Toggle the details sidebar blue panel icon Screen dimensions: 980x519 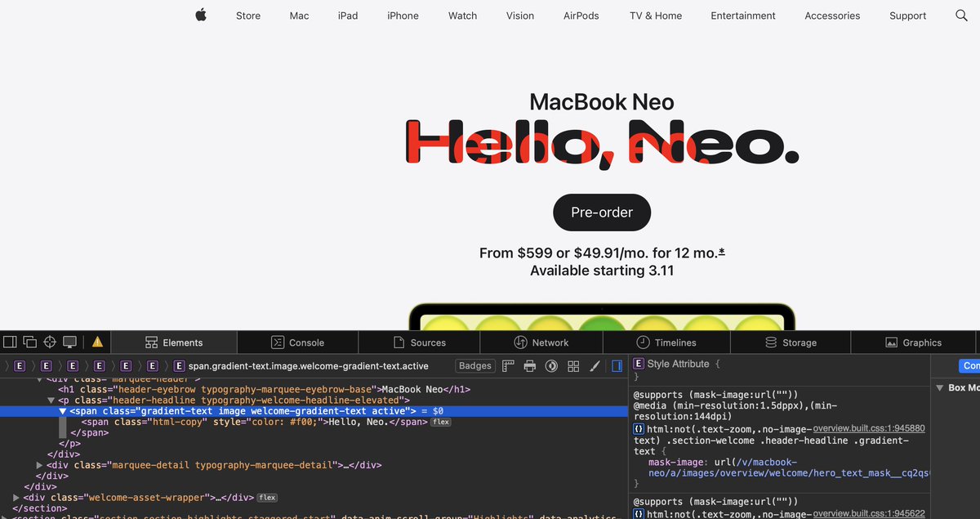pyautogui.click(x=617, y=365)
